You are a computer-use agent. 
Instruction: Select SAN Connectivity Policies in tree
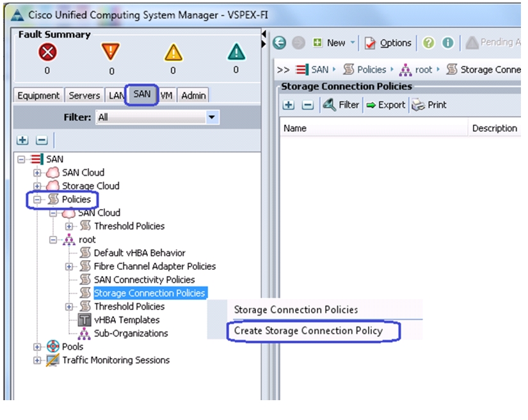click(144, 280)
